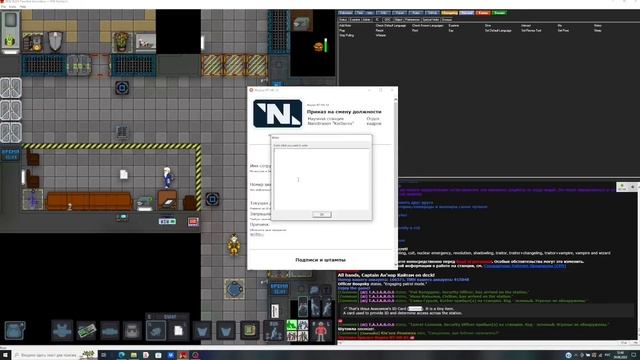
Task: Click the first empty pocket slot in HUD
Action: coord(202,330)
